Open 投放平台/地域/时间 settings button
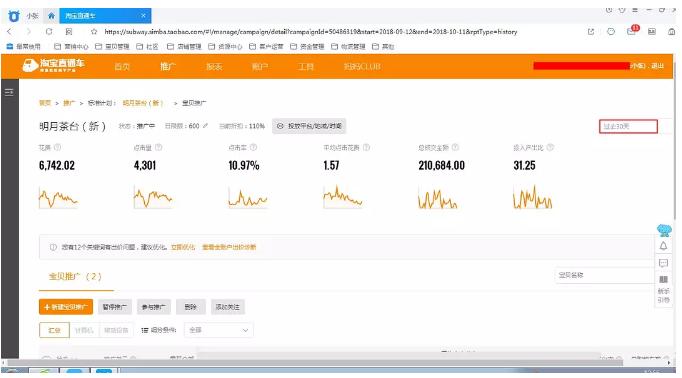682x378 pixels. click(309, 126)
